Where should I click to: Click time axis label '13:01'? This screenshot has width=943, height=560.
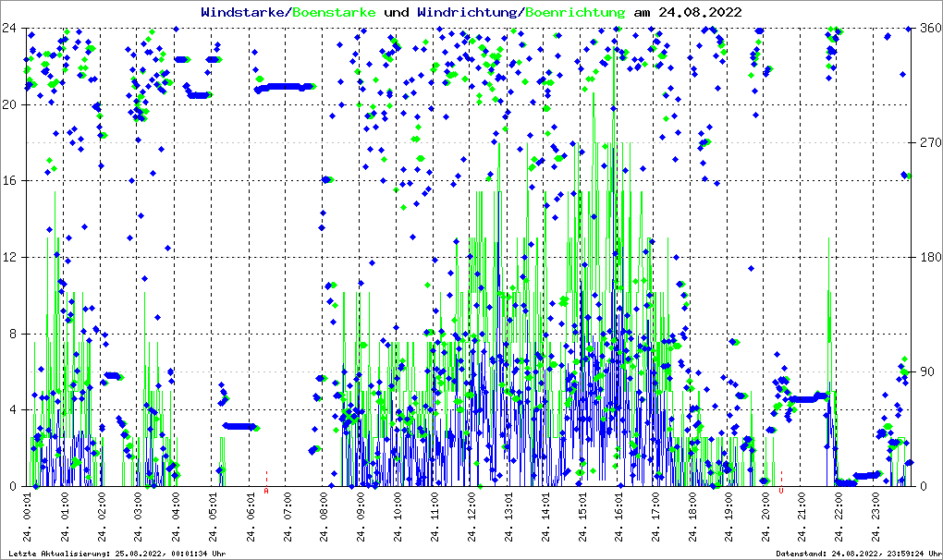[508, 507]
